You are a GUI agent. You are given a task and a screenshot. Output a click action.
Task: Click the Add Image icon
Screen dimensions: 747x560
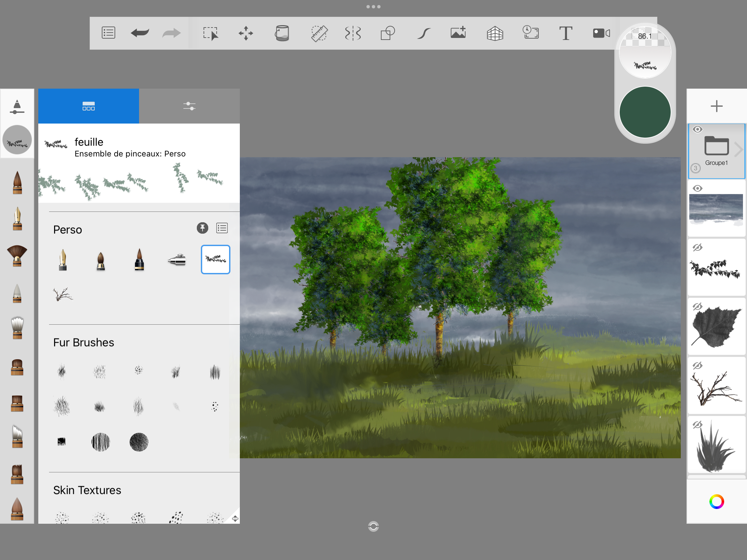click(458, 33)
